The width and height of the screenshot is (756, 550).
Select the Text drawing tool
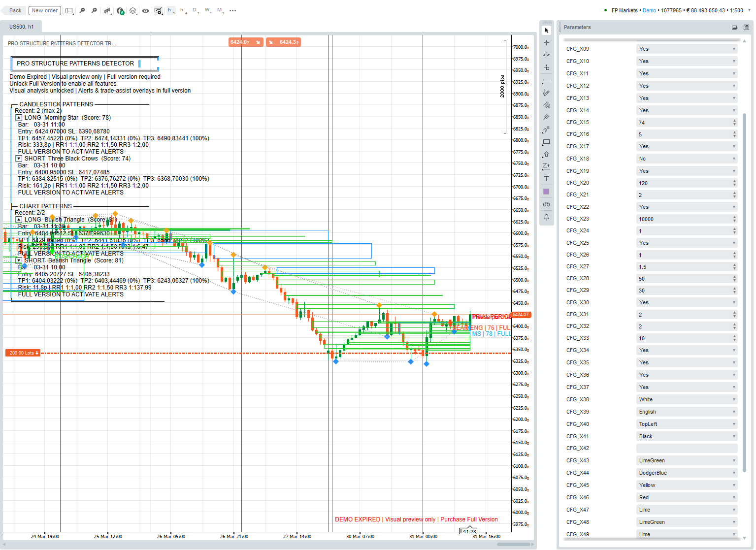pyautogui.click(x=546, y=179)
